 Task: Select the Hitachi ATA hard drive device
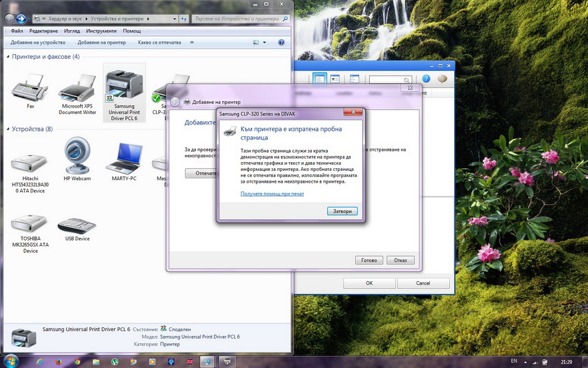[x=29, y=163]
